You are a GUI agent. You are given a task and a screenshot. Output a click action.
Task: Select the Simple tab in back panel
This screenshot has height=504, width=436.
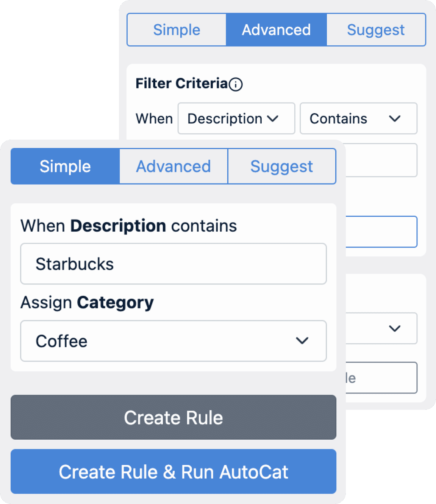177,30
